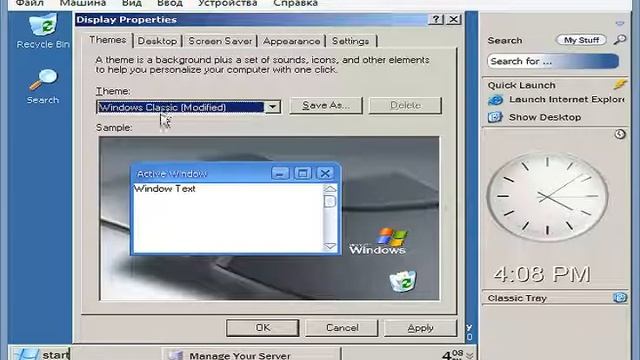The width and height of the screenshot is (640, 360).
Task: Close the Display Properties dialog
Action: click(454, 19)
